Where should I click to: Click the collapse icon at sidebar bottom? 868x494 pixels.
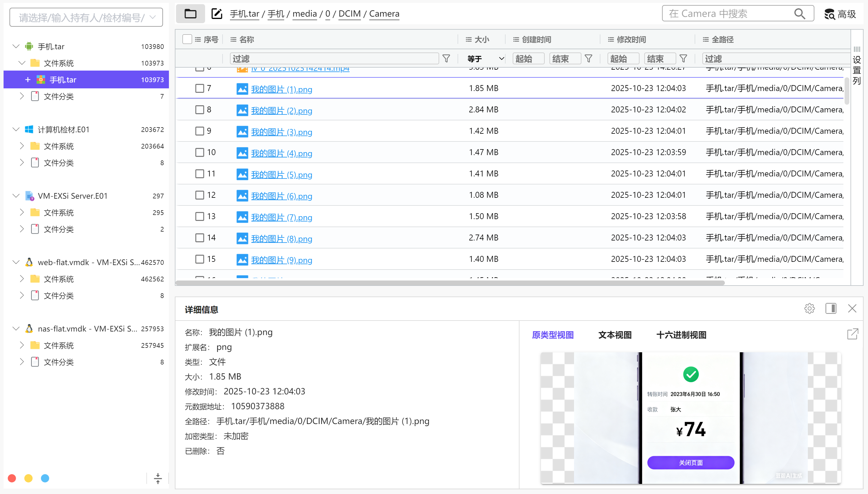[158, 478]
